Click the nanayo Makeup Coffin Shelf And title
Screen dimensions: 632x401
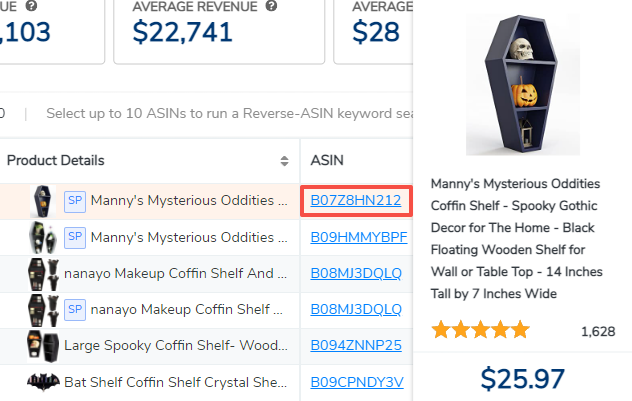coord(176,273)
